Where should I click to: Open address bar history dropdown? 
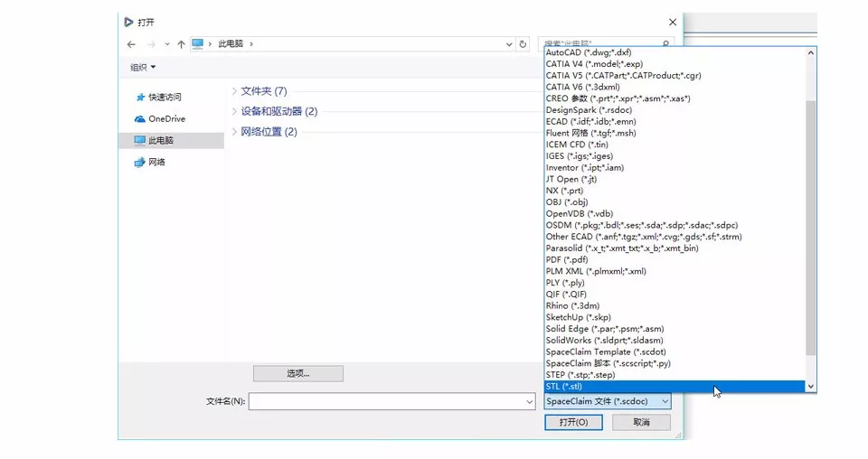pos(509,44)
